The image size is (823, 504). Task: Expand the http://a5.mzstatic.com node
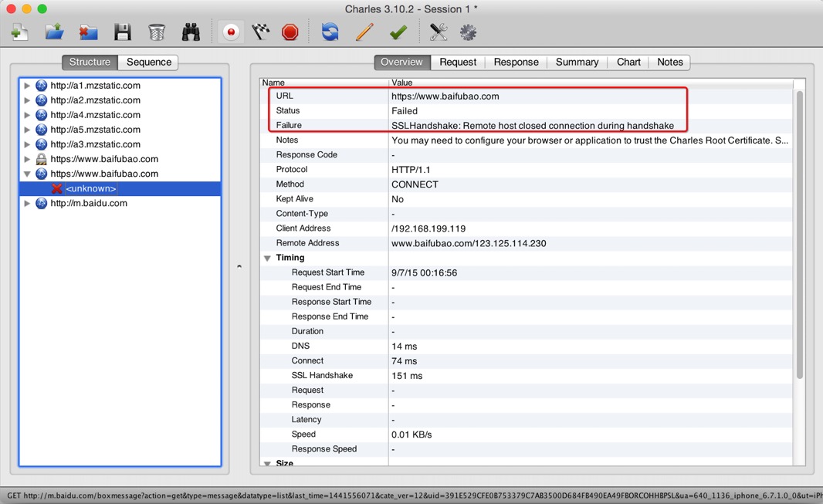click(x=27, y=130)
